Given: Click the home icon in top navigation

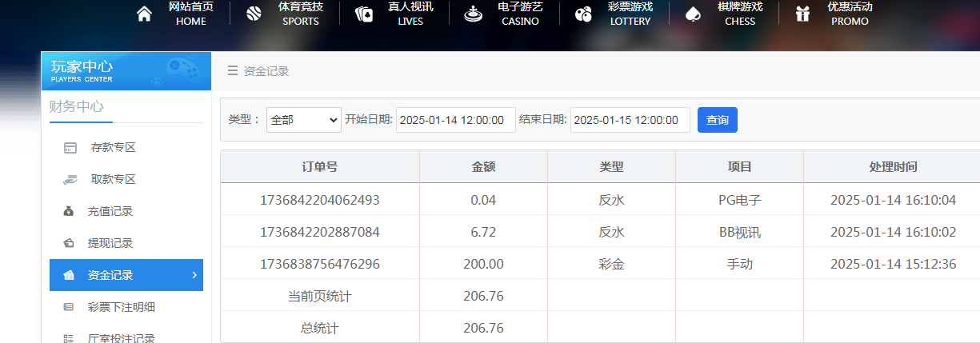Looking at the screenshot, I should 144,14.
